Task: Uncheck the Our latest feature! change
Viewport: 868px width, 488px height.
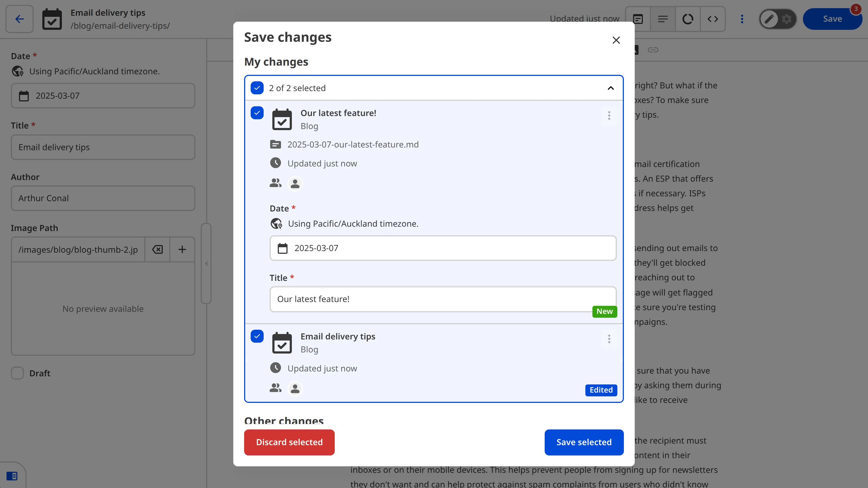Action: (257, 113)
